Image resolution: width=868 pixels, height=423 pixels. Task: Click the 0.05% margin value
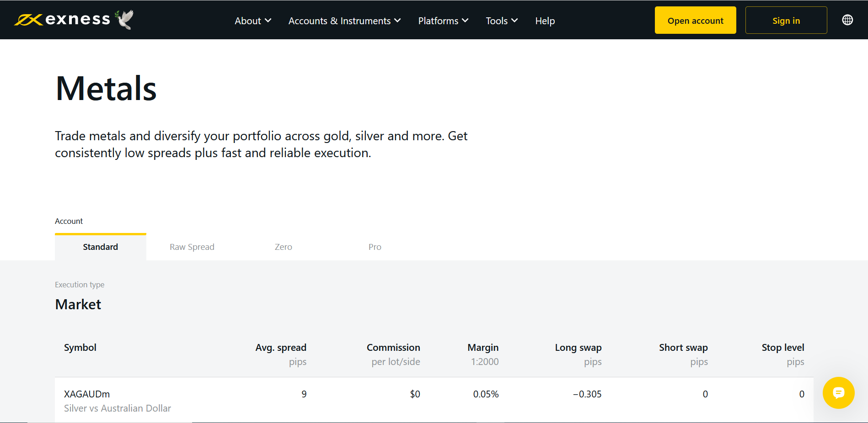486,394
